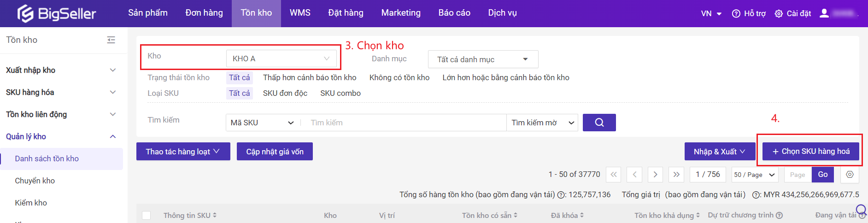Jump to the last page arrow
Viewport: 868px width, 223px height.
click(x=676, y=175)
